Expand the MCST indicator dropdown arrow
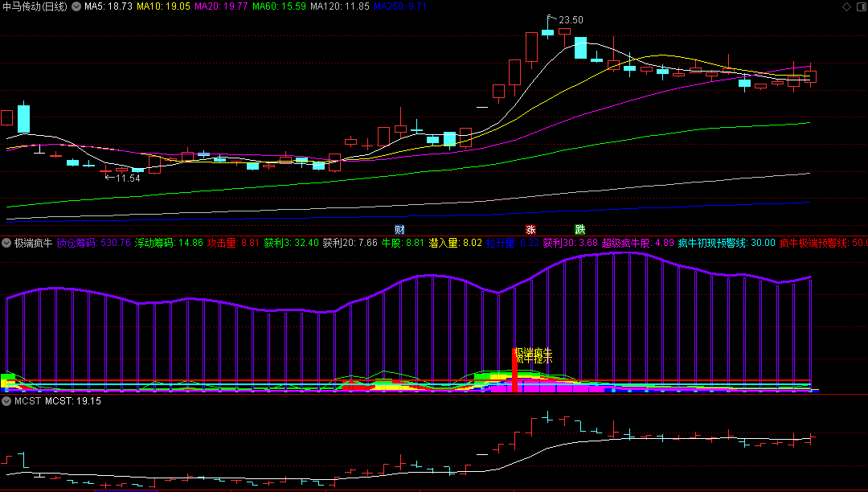868x492 pixels. pos(6,401)
